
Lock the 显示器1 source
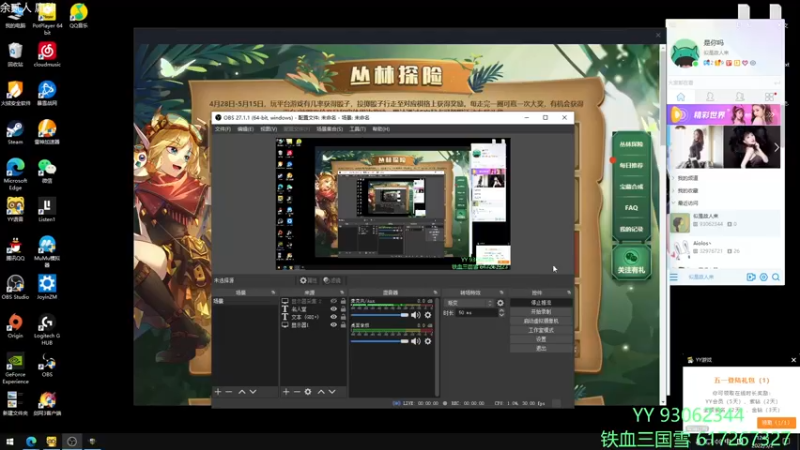tap(343, 324)
